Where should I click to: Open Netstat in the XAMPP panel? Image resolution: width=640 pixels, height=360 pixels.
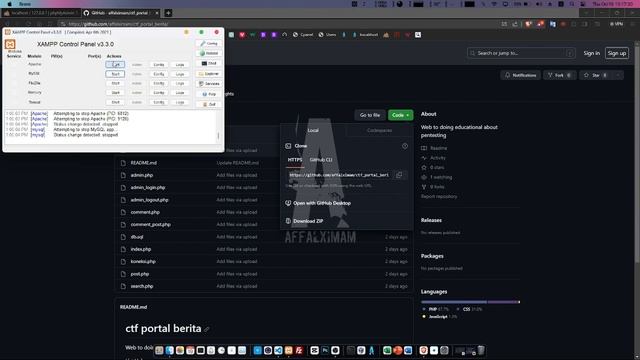click(x=209, y=53)
